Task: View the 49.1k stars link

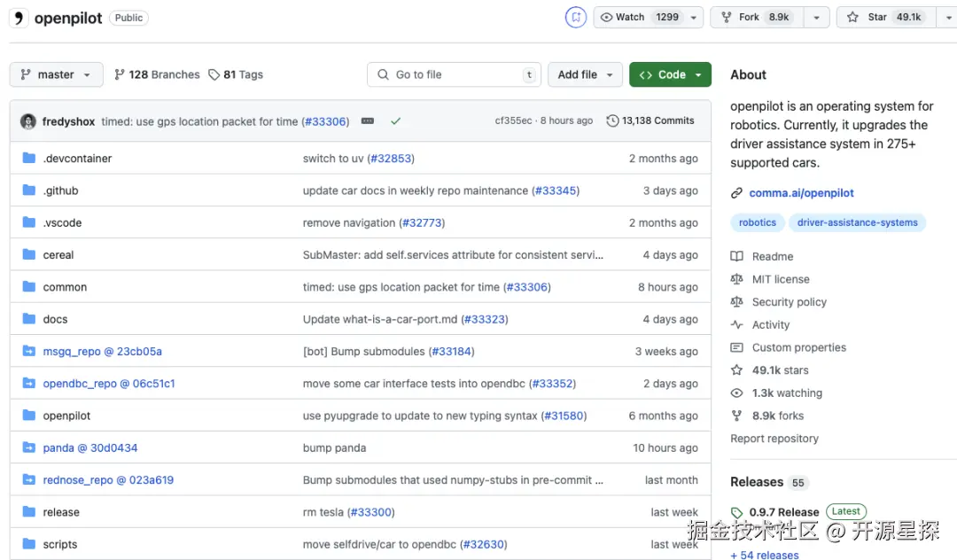Action: (x=780, y=370)
